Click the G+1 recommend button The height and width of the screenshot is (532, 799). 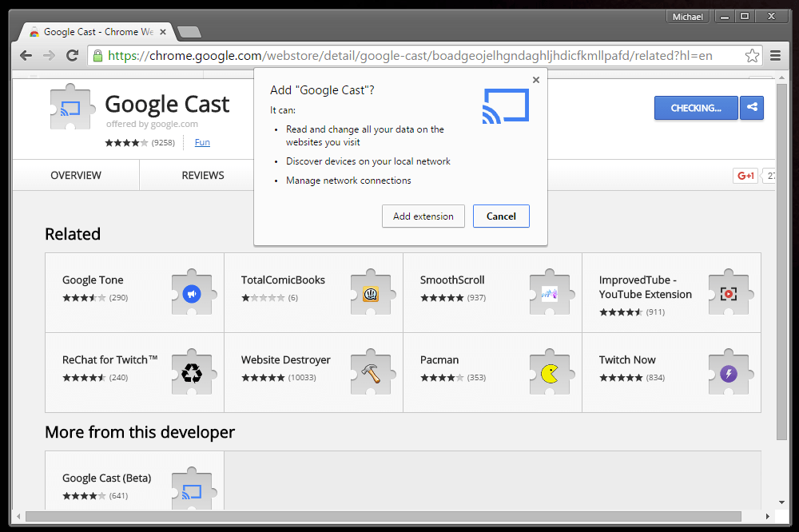click(x=745, y=175)
